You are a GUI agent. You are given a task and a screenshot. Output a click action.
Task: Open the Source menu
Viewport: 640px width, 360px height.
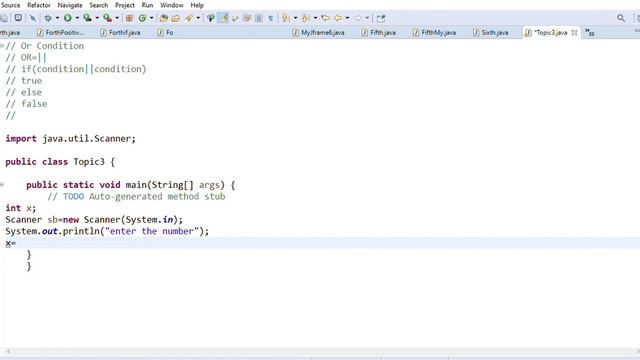pos(11,5)
